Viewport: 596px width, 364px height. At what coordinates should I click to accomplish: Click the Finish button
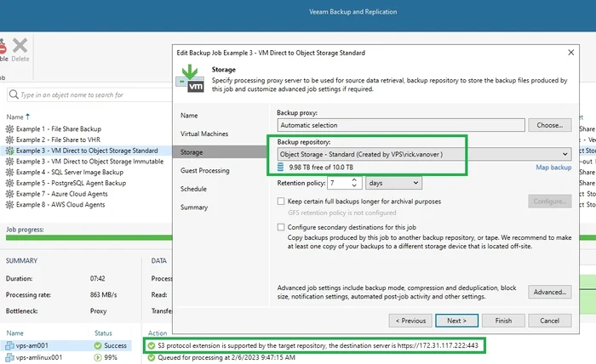[503, 321]
